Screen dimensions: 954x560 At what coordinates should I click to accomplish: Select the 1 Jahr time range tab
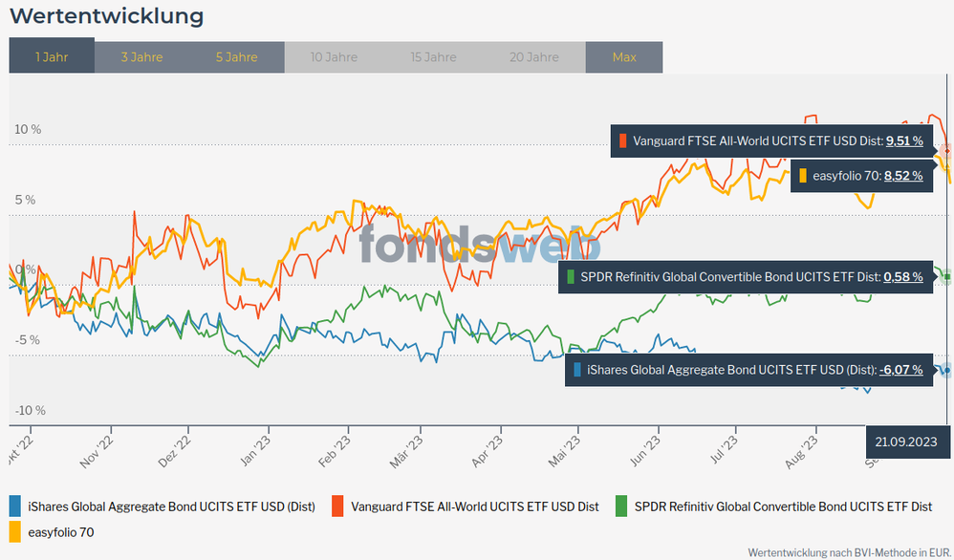tap(52, 57)
